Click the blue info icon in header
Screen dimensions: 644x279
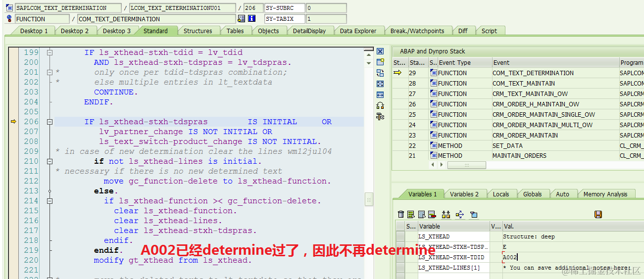251,19
